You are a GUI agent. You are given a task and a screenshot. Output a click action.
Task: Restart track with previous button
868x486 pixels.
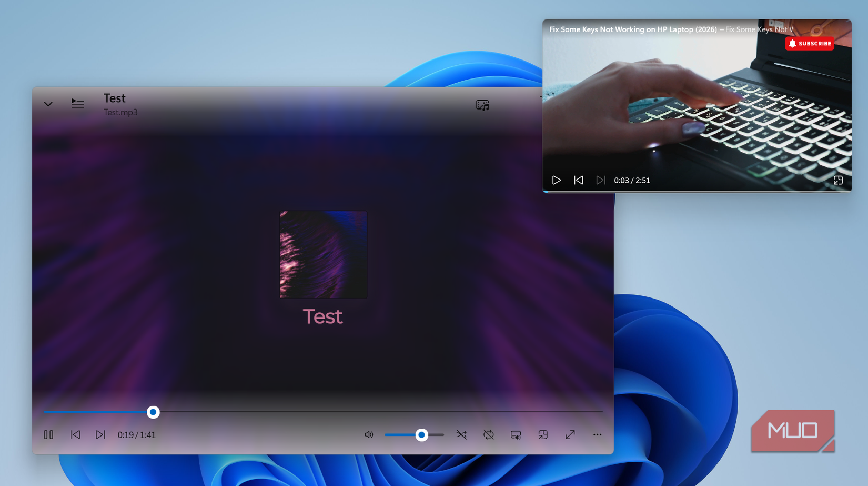pyautogui.click(x=75, y=434)
